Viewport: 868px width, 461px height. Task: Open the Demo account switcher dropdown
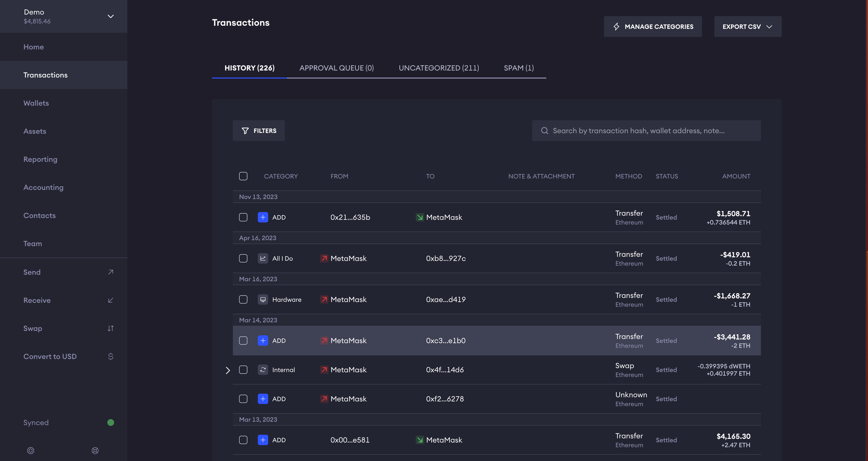110,16
